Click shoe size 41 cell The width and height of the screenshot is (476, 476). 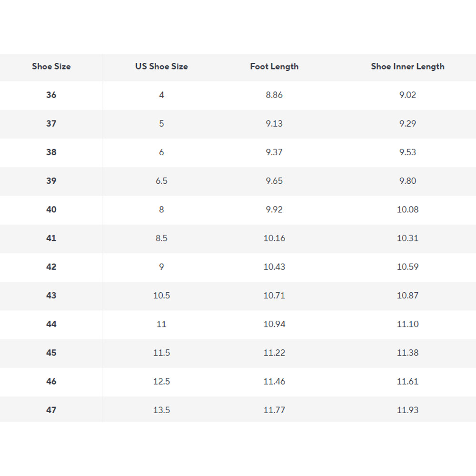click(51, 238)
